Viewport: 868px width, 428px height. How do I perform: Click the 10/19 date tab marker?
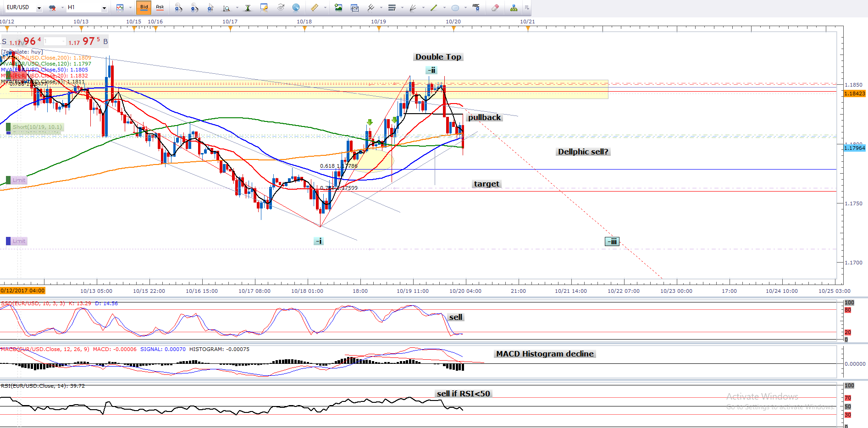pos(379,28)
